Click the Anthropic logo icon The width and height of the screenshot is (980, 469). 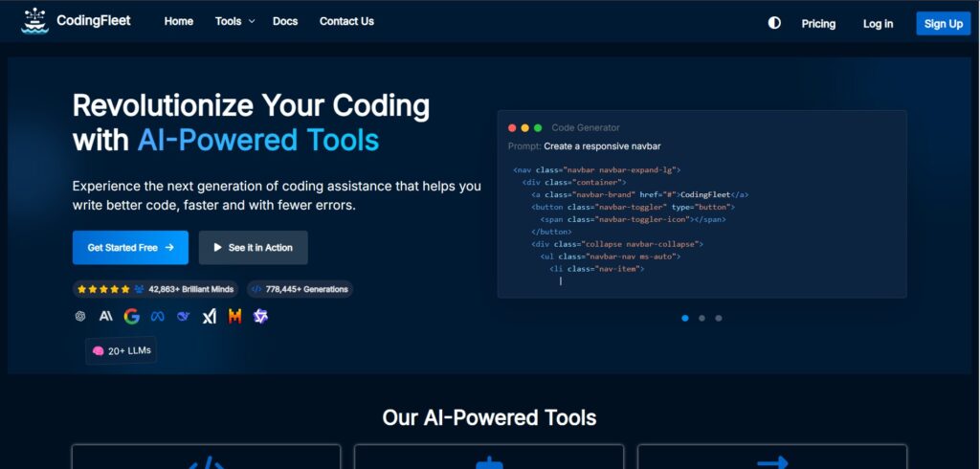tap(106, 316)
